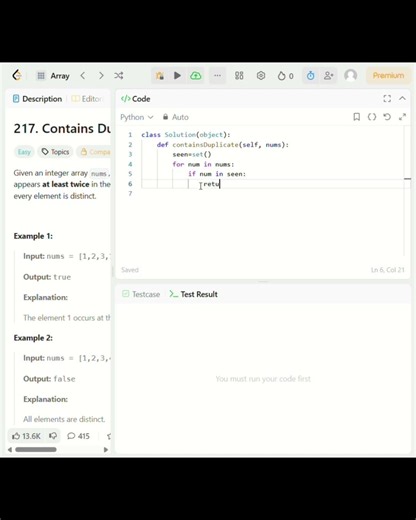Bookmark the code with bookmark icon

coord(356,117)
